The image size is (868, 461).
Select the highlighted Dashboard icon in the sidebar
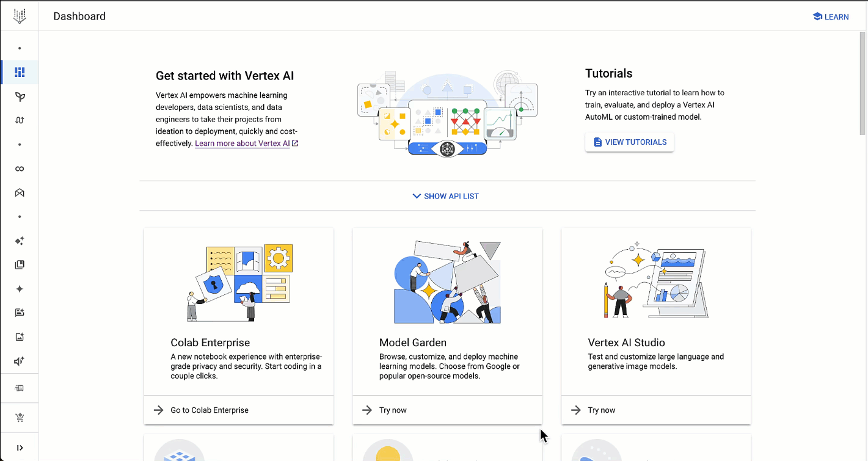pyautogui.click(x=19, y=72)
